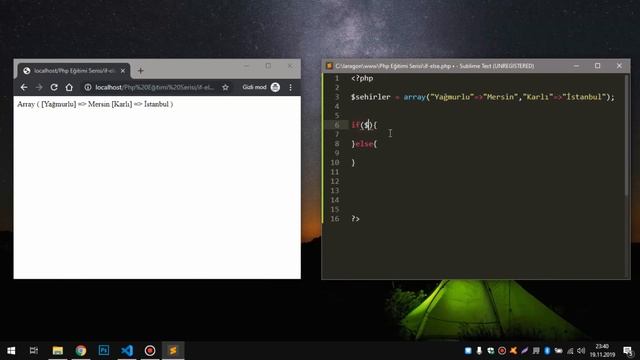Open the Gizli mod incognito indicator
This screenshot has width=640, height=360.
261,87
